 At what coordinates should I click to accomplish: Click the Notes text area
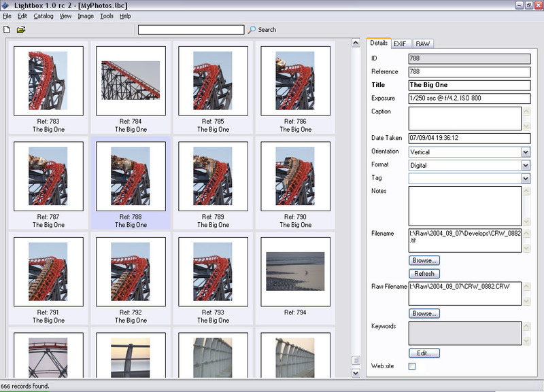pos(465,207)
